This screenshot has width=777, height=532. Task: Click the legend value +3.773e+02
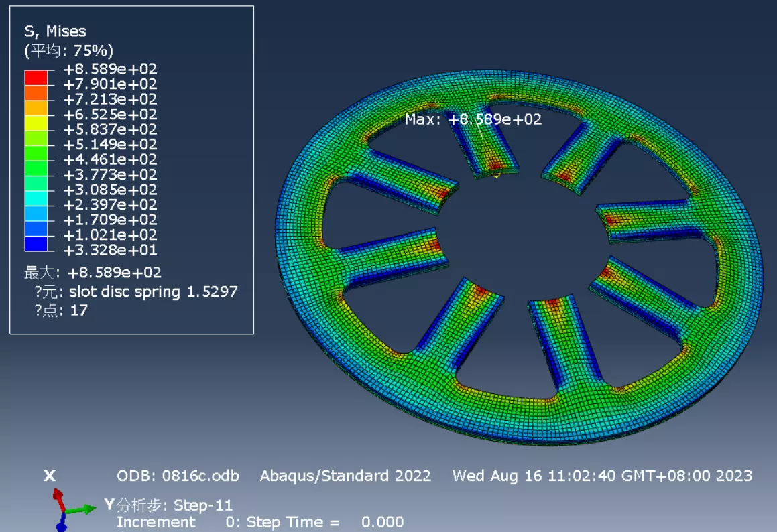(110, 174)
